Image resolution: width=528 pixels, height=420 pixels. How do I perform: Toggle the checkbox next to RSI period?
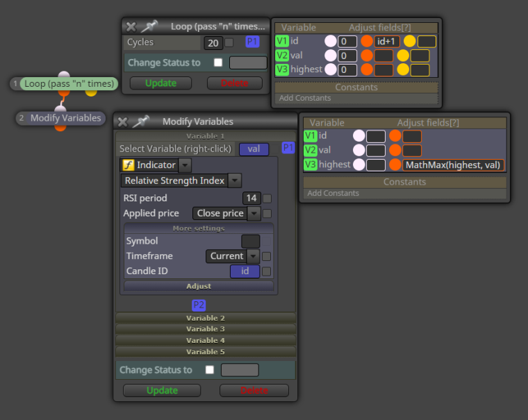pyautogui.click(x=267, y=199)
